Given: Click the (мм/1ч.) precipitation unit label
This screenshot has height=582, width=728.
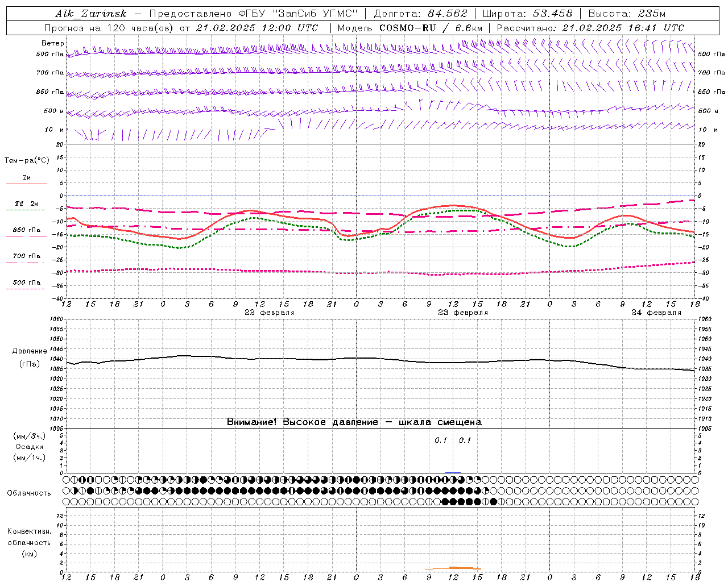Looking at the screenshot, I should point(29,458).
